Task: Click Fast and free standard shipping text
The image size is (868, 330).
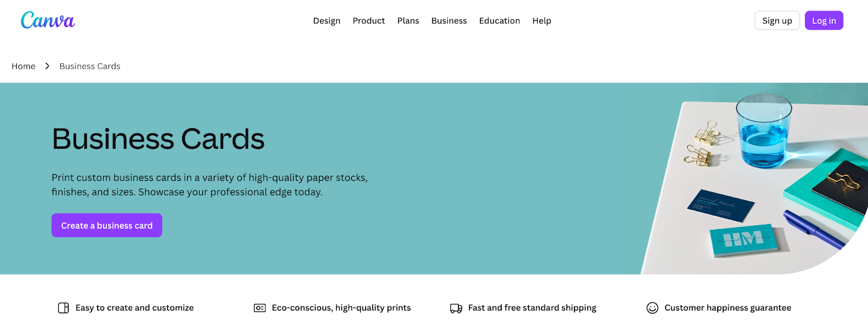Action: (532, 308)
